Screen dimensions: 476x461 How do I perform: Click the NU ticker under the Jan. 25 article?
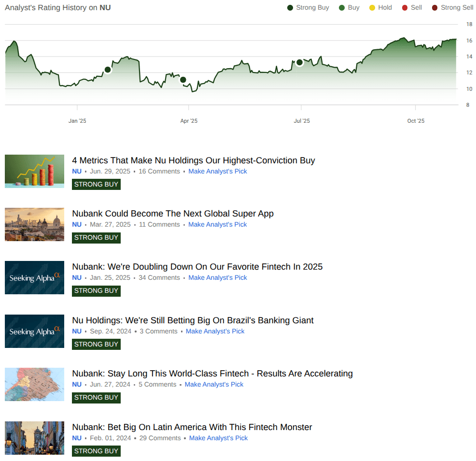pyautogui.click(x=76, y=277)
